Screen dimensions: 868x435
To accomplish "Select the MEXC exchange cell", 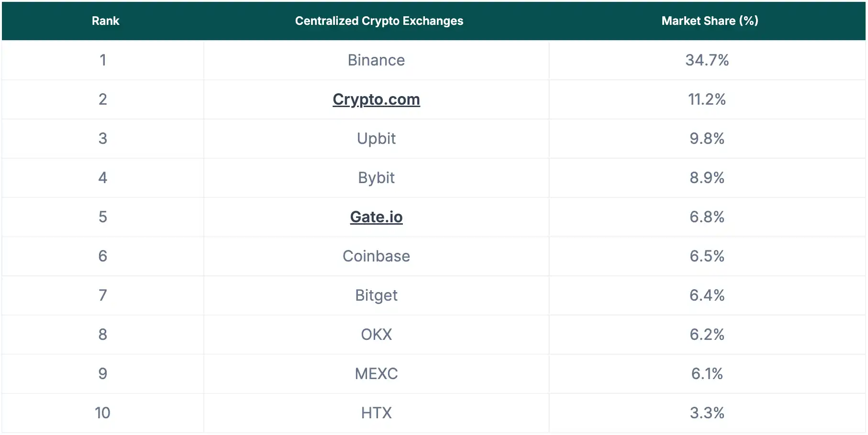I will click(376, 374).
